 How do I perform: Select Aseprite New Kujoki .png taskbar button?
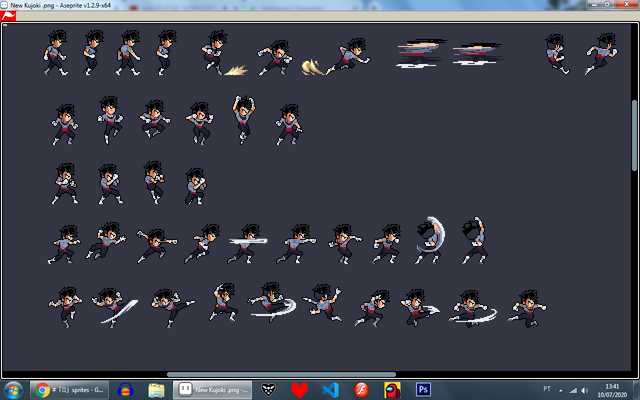[x=212, y=390]
